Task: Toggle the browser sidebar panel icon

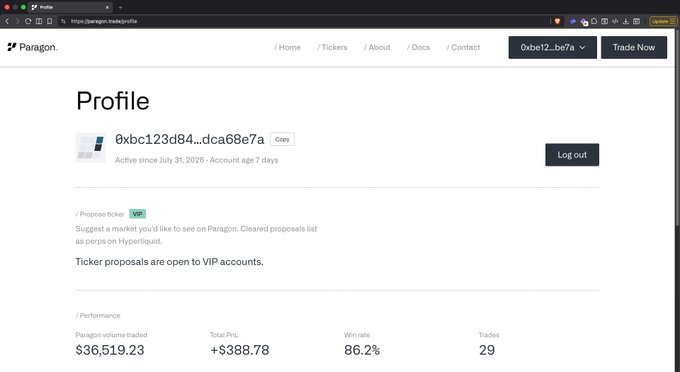Action: tap(39, 21)
